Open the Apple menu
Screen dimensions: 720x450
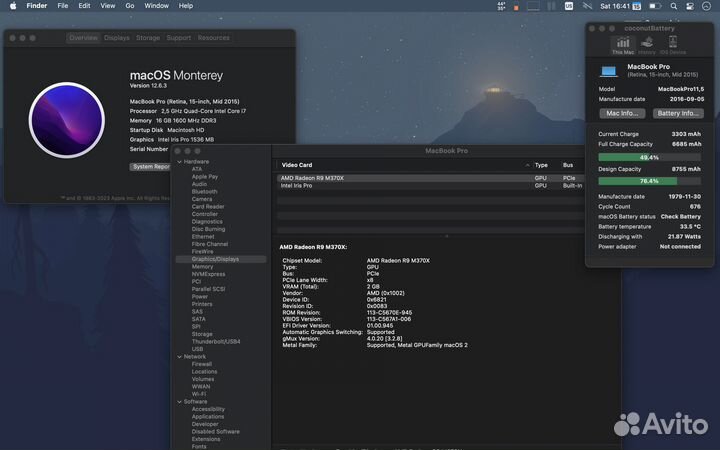13,6
